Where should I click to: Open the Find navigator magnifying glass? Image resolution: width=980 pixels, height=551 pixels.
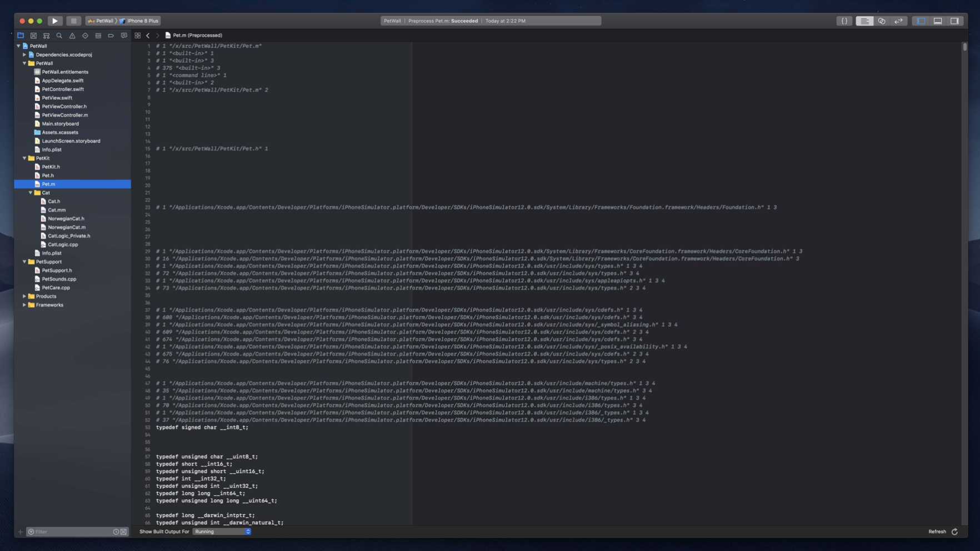pyautogui.click(x=59, y=35)
